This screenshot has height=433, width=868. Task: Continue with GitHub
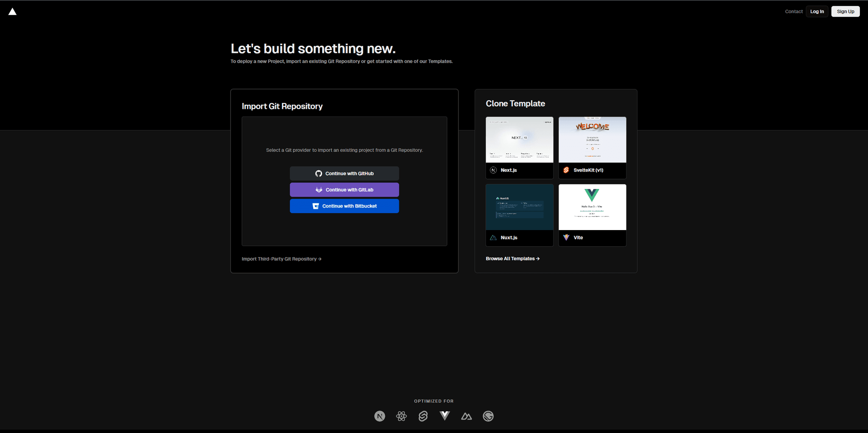pos(344,173)
